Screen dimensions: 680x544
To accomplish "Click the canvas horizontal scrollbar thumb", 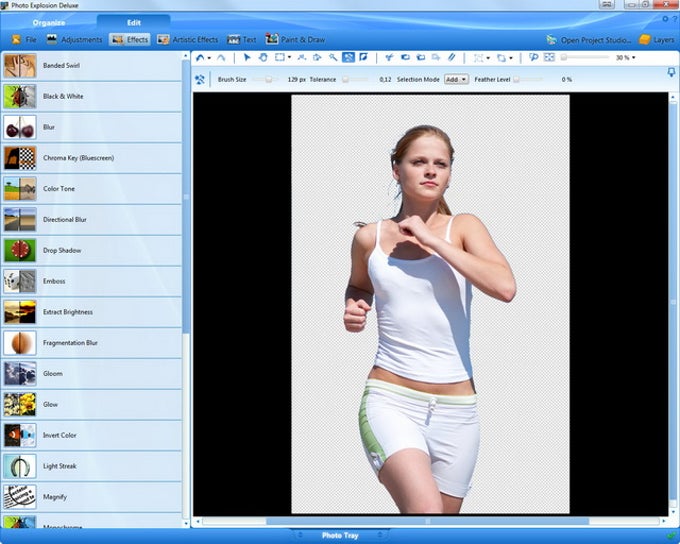I will coord(427,521).
